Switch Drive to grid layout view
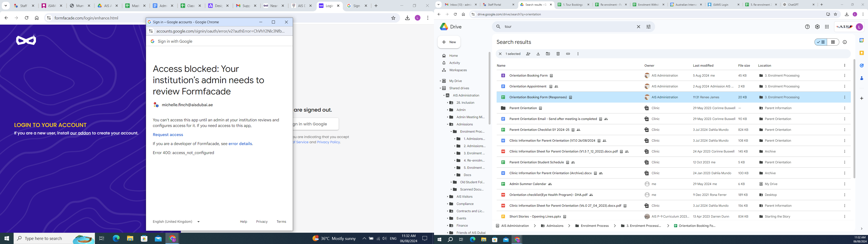 click(x=833, y=42)
